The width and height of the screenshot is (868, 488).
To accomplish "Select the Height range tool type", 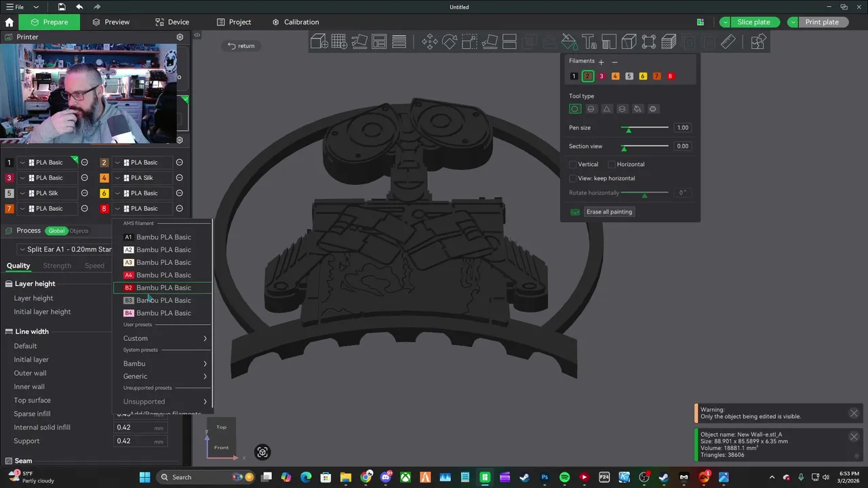I will tap(622, 109).
